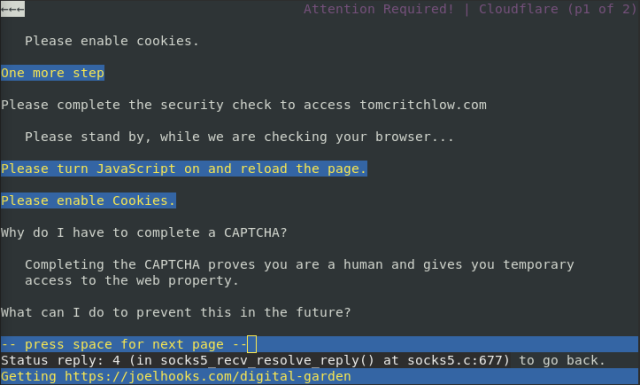Click the 'Getting https://joelhooks.com/digital-garden' line

(176, 376)
